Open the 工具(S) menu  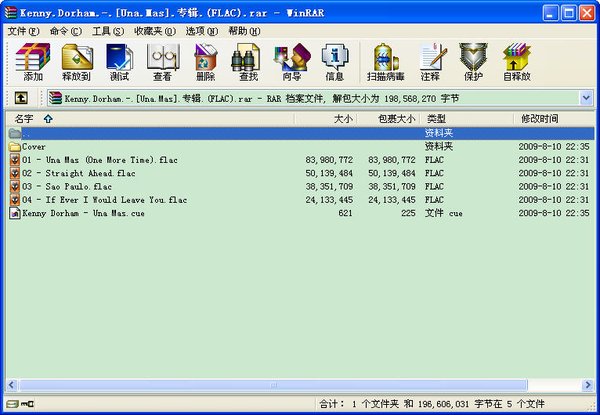[108, 31]
